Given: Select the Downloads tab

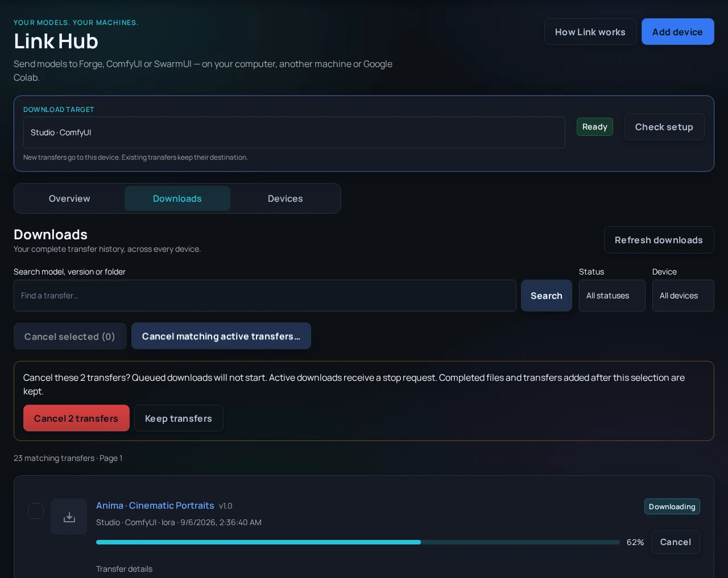Looking at the screenshot, I should pyautogui.click(x=177, y=198).
